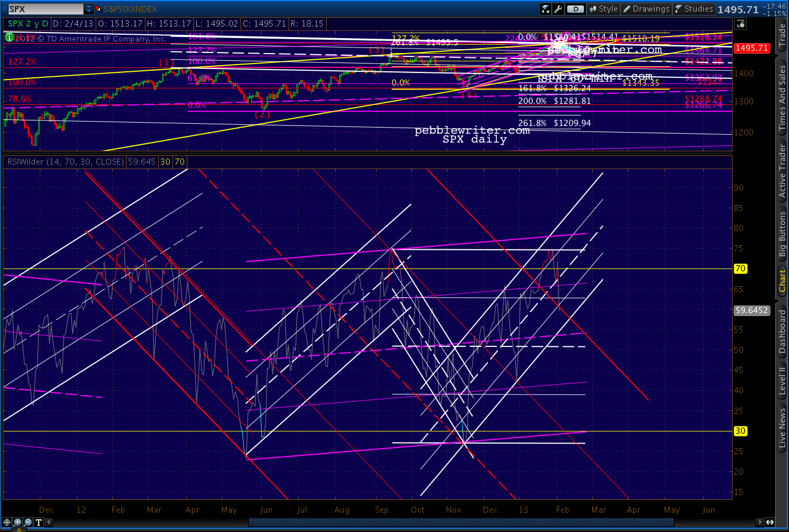Expand the panel arrow below zoom icons
The image size is (789, 532).
[18, 529]
